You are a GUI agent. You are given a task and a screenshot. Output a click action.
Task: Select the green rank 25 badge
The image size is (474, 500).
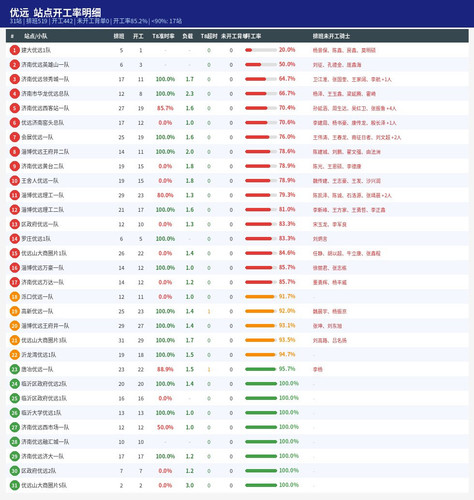(14, 398)
